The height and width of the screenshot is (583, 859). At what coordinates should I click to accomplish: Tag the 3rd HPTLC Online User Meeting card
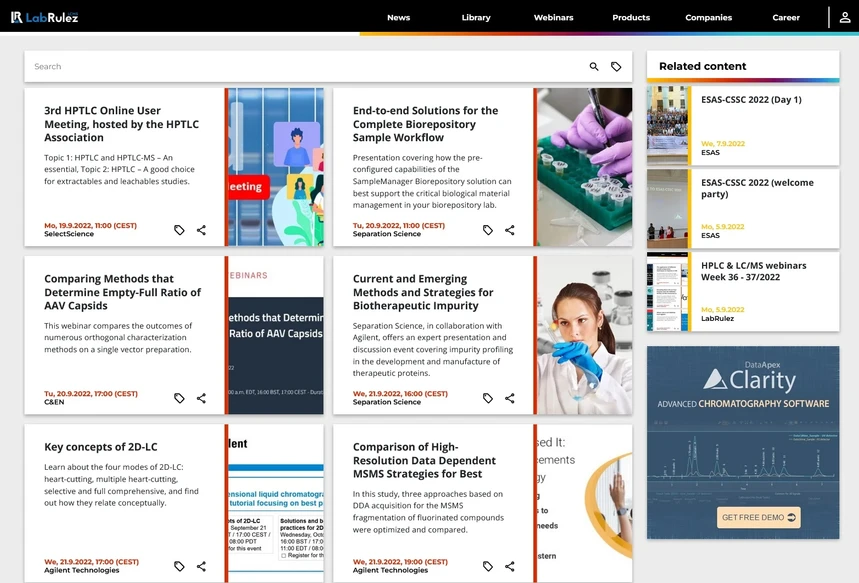(179, 230)
